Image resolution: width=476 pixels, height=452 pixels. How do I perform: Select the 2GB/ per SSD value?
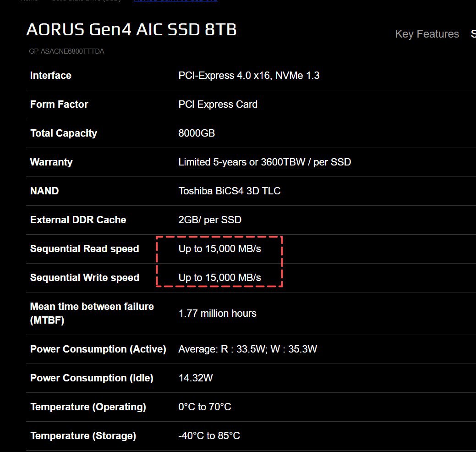[x=210, y=220]
